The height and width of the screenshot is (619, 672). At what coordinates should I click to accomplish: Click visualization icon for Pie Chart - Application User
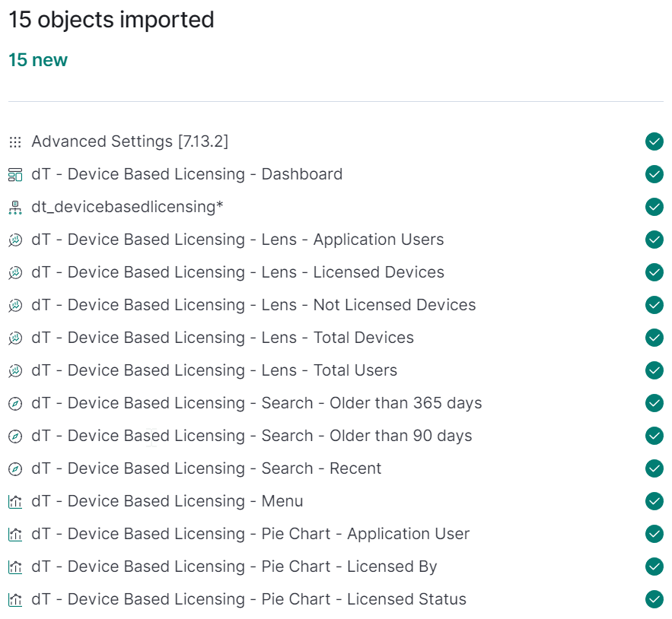[x=14, y=534]
